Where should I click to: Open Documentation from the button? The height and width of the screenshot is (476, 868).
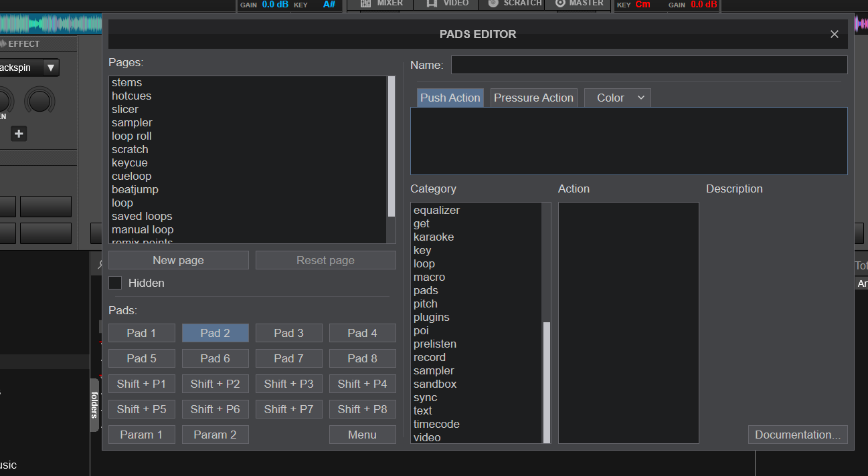point(798,435)
